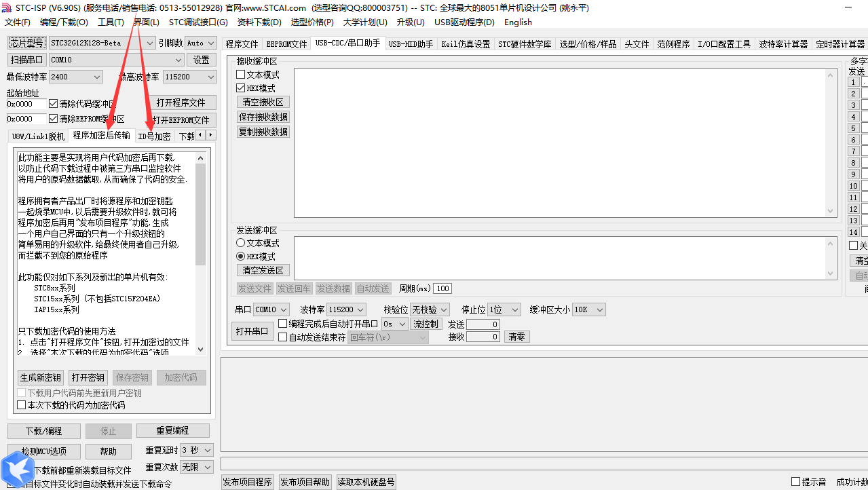Screen dimensions: 868x490
Task: Click the blue bird overlay icon
Action: [18, 469]
